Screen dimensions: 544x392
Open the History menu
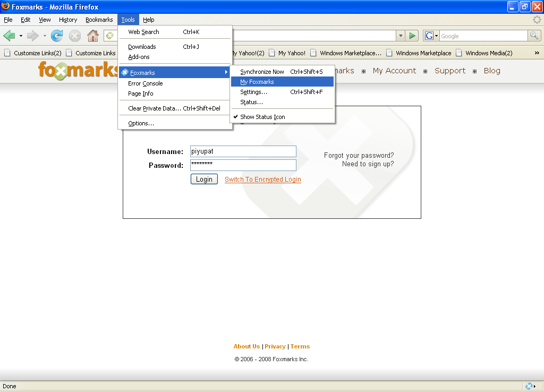[68, 20]
